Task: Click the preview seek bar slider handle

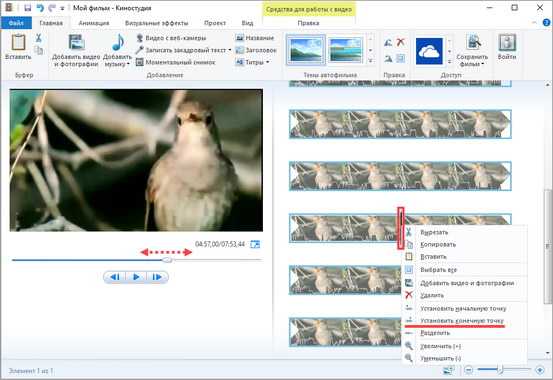Action: click(x=167, y=260)
